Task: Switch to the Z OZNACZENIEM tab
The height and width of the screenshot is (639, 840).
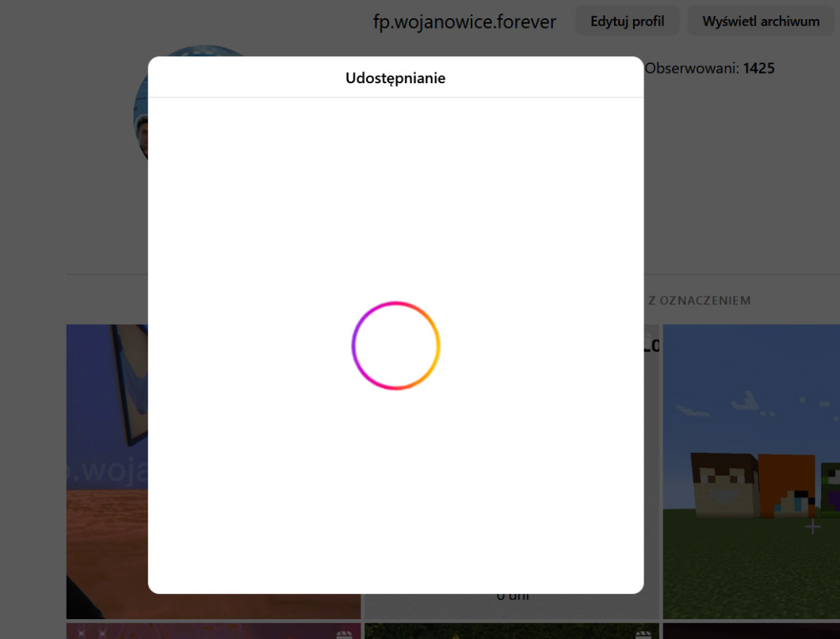Action: [699, 300]
